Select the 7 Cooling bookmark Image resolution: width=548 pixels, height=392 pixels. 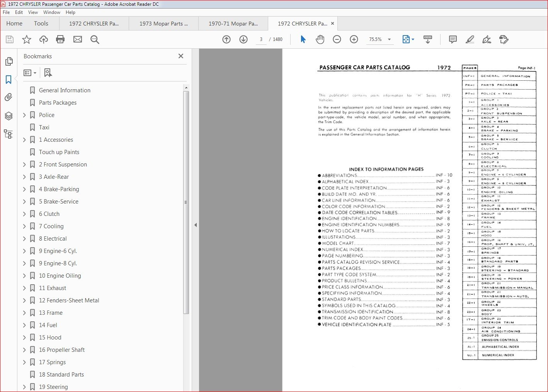click(x=51, y=226)
